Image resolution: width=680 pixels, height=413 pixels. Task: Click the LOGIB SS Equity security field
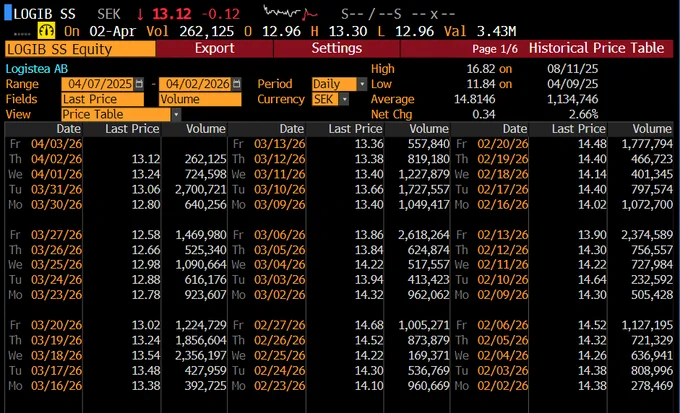click(x=80, y=49)
